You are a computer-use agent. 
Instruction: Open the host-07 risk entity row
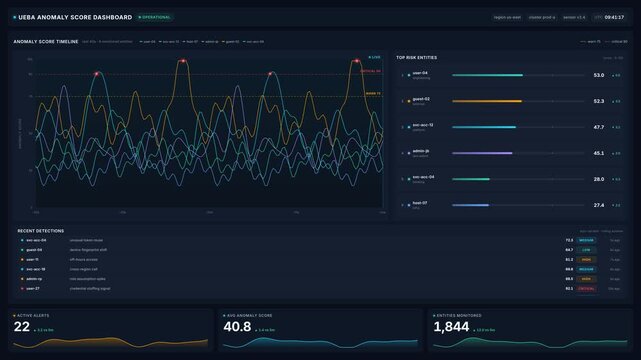[x=511, y=205]
